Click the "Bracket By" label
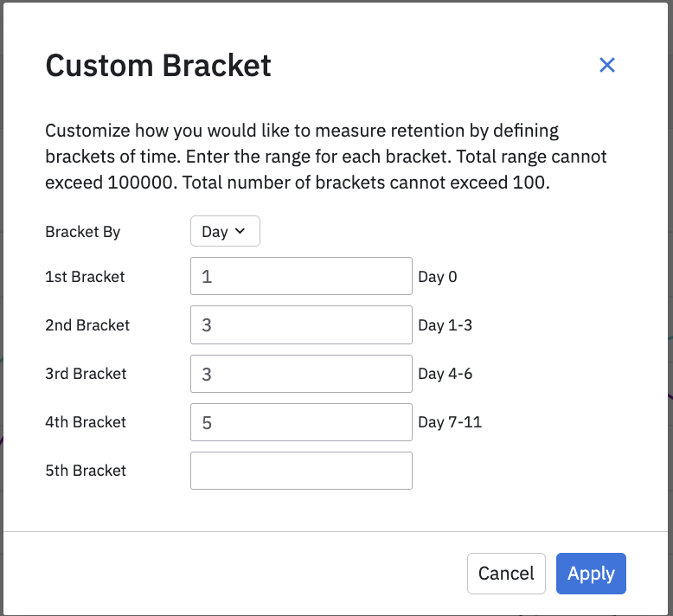The height and width of the screenshot is (616, 673). pyautogui.click(x=83, y=232)
